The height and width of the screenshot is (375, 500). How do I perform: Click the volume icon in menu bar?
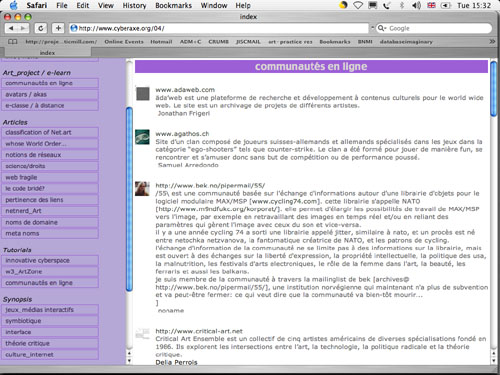pos(416,5)
